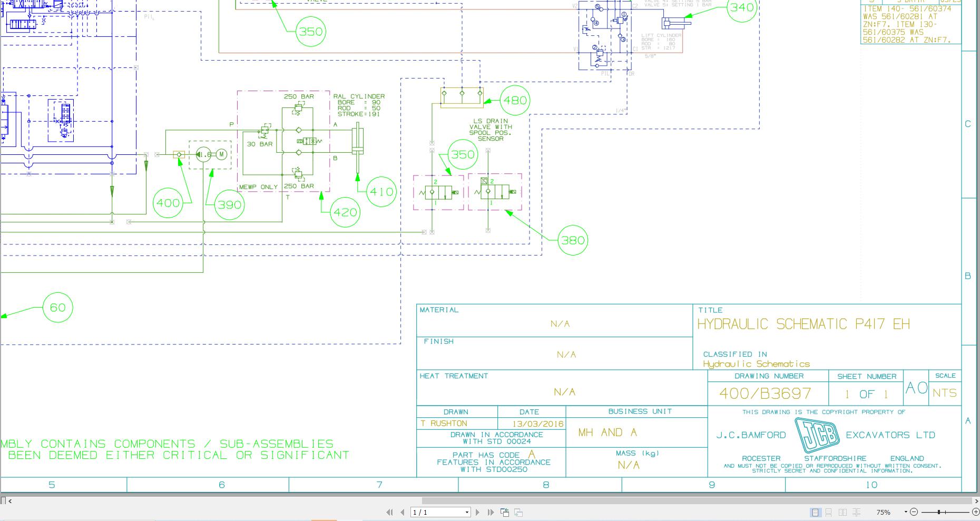Open the page number dropdown
980x521 pixels.
pos(467,512)
